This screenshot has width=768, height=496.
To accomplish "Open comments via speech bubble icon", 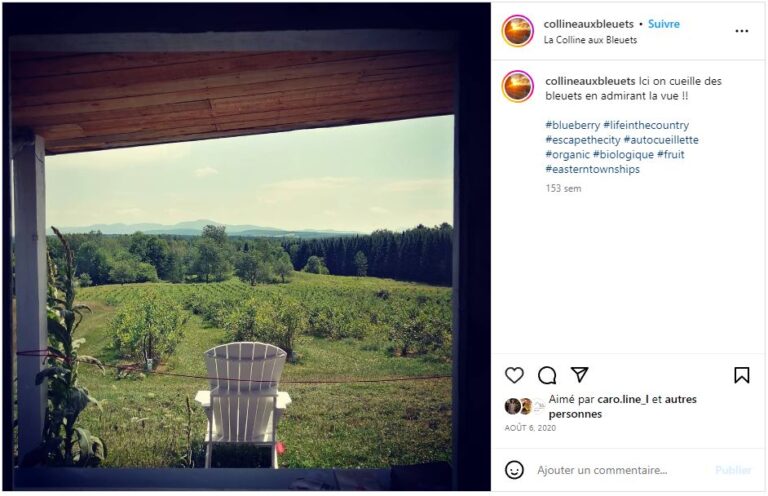I will tap(547, 375).
